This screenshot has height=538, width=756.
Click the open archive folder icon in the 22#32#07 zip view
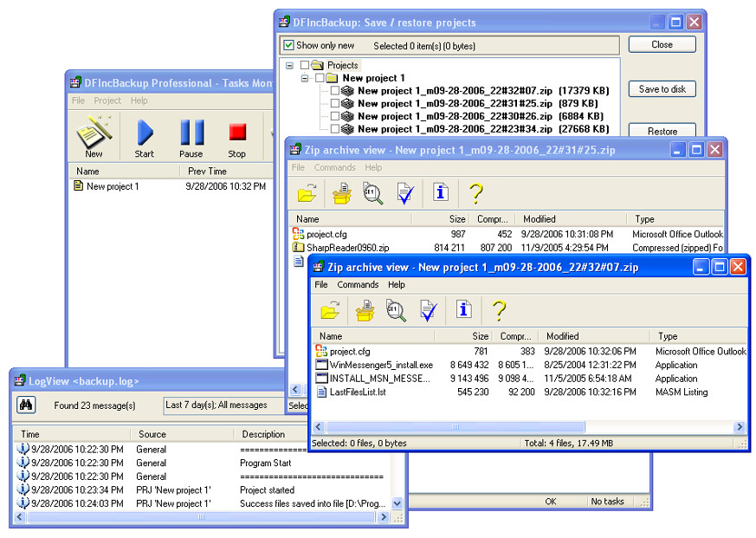click(331, 310)
